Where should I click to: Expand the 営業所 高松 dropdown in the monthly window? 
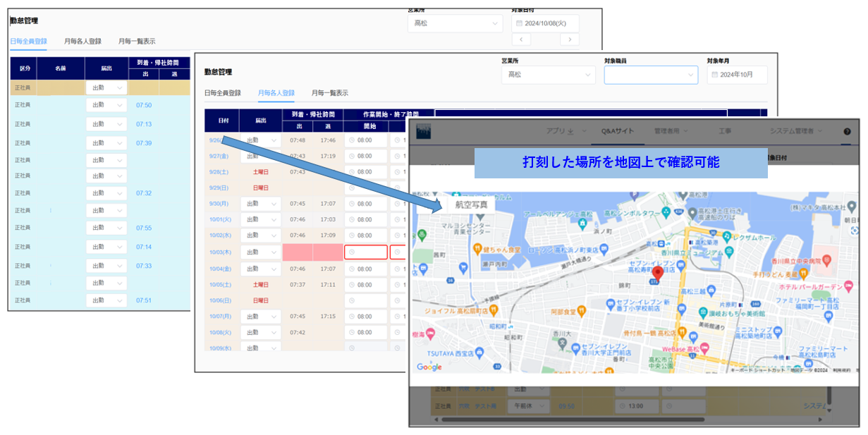[547, 75]
